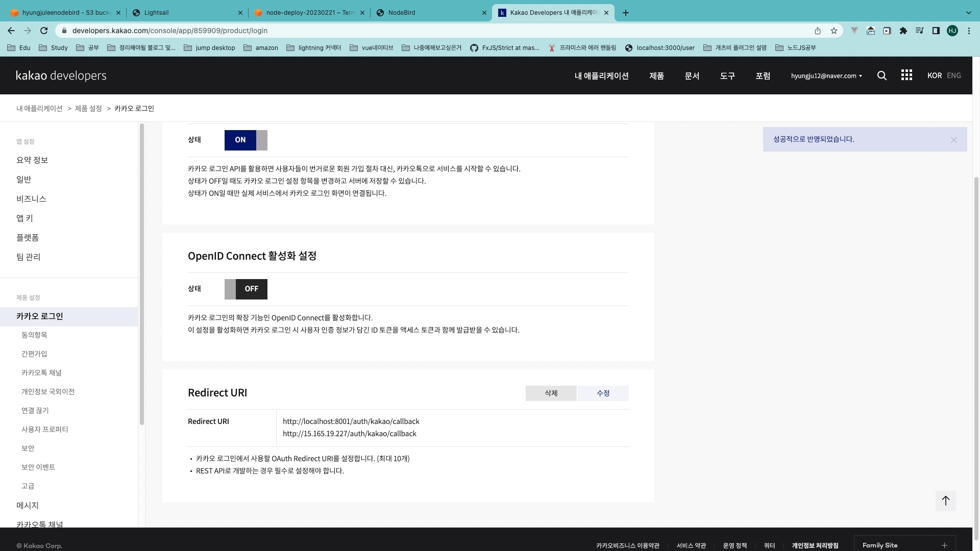Screen dimensions: 980x551
Task: Open Edu bookmark folder
Action: tap(19, 48)
